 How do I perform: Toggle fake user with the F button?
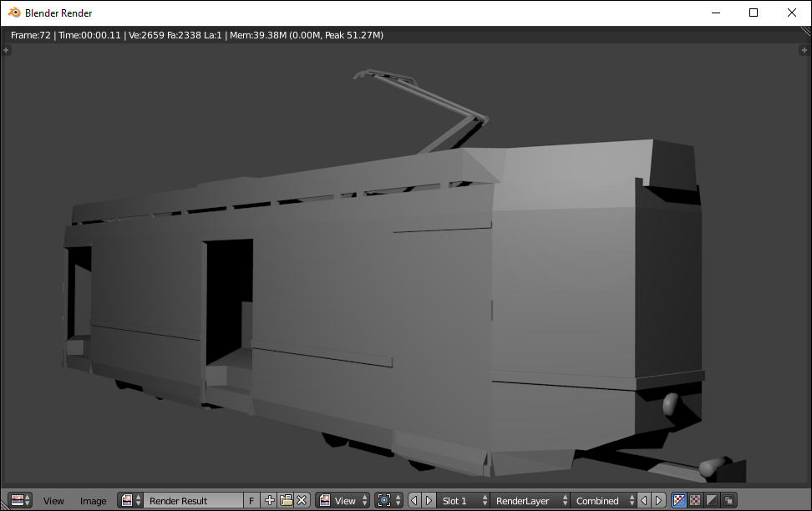251,501
